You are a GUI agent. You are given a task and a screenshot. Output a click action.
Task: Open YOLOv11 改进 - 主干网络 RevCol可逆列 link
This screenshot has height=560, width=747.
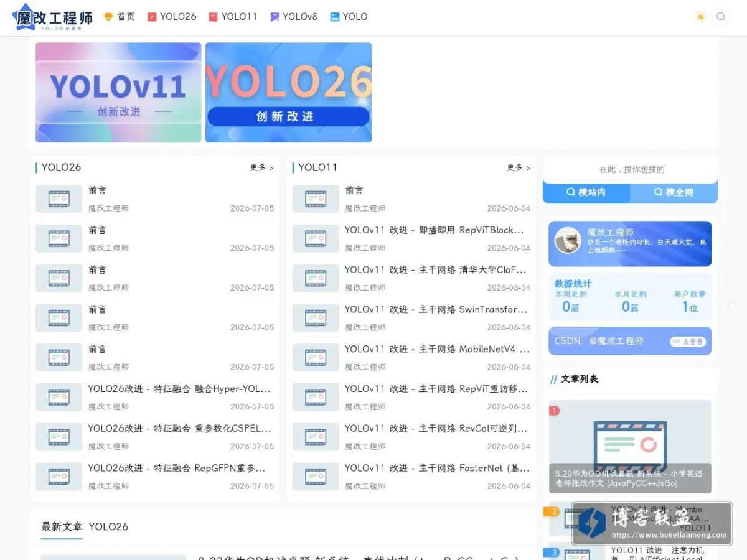pyautogui.click(x=436, y=429)
